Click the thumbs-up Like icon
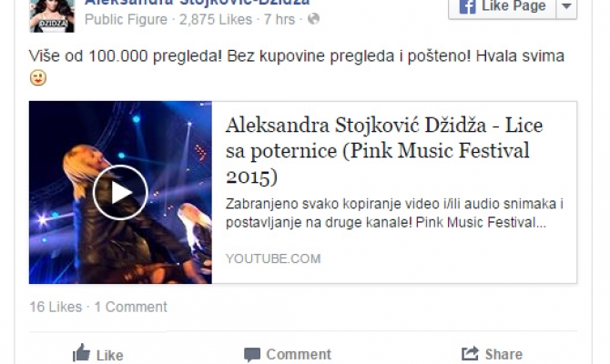Screen dimensions: 610x364 81,353
